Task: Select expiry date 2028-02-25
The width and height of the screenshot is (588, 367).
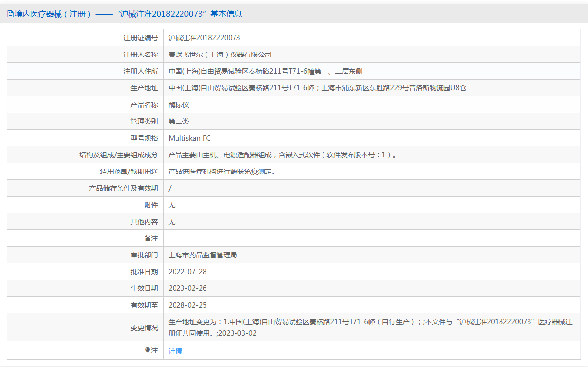Action: point(187,305)
